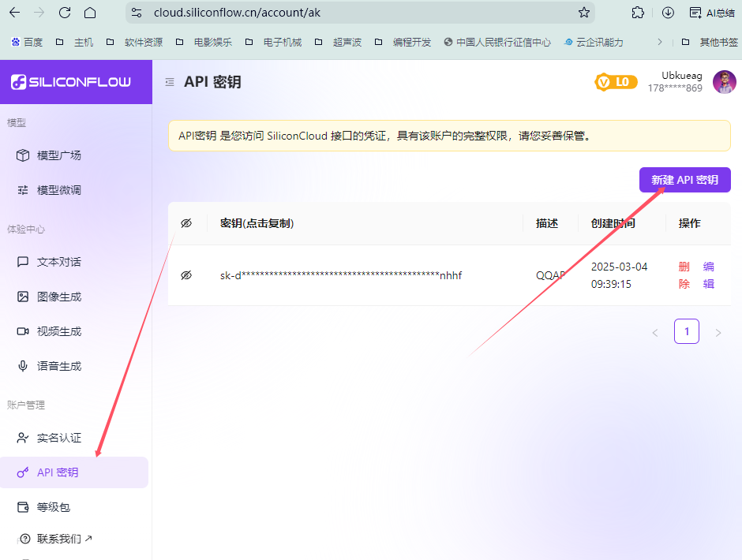
Task: Open 联系我们 external link
Action: 54,539
